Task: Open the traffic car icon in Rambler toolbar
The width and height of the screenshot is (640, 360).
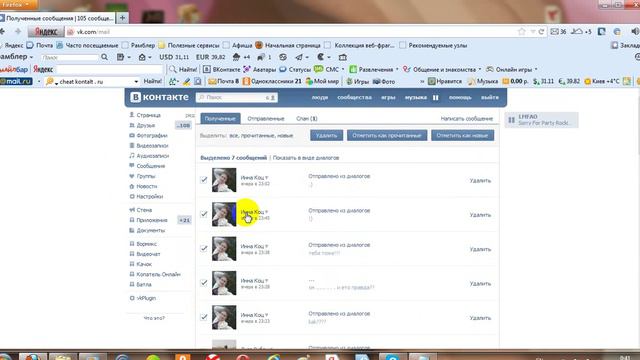Action: point(264,57)
